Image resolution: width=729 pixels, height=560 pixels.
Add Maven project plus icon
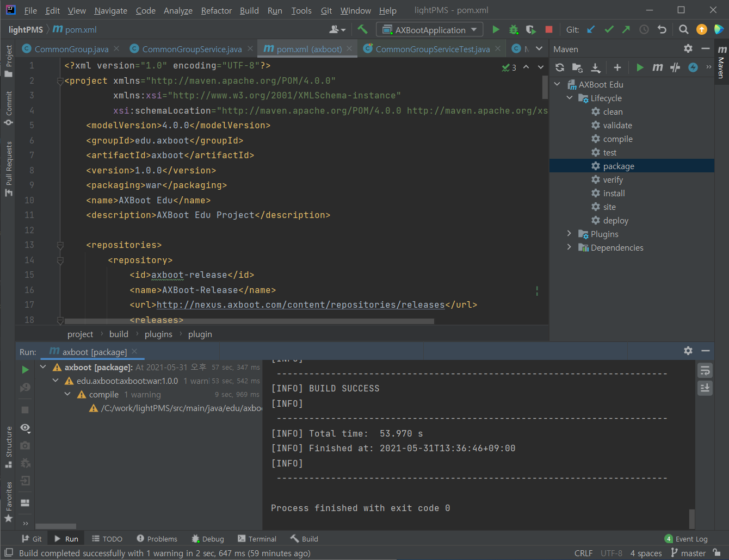pyautogui.click(x=617, y=67)
